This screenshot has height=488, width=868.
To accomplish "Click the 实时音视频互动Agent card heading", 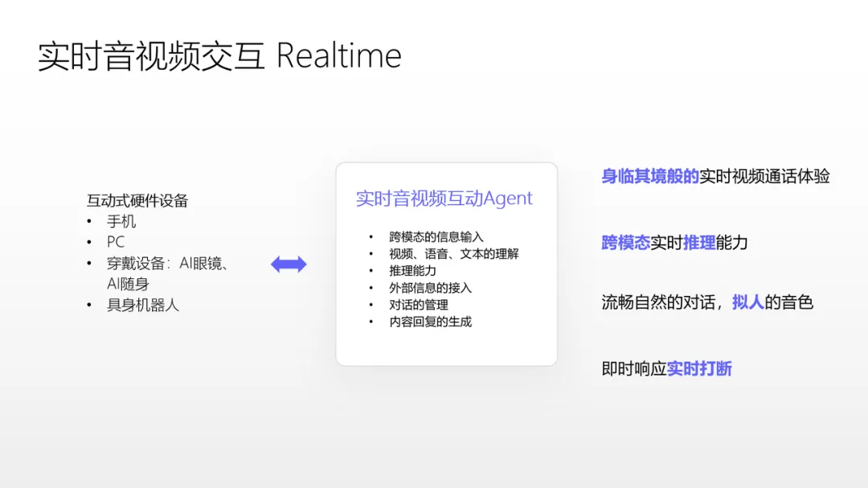I will click(444, 198).
